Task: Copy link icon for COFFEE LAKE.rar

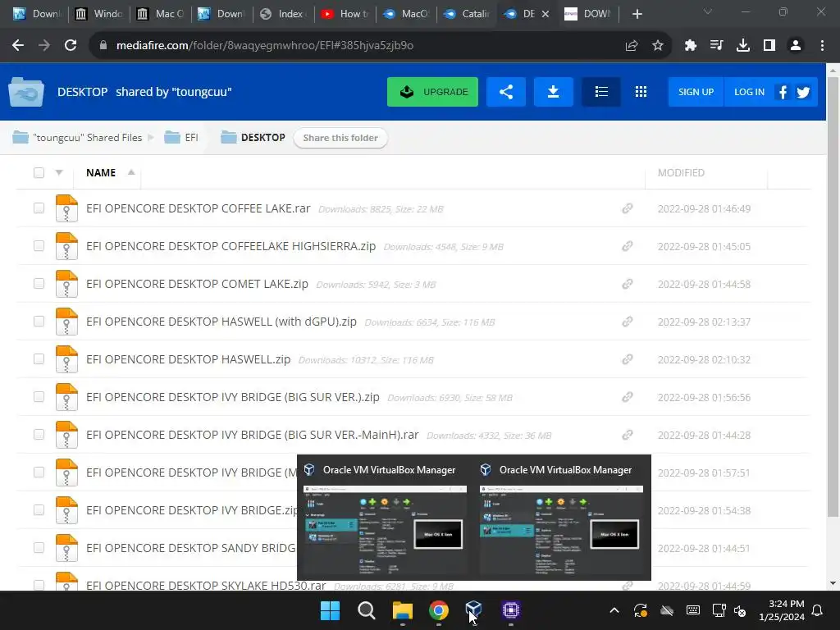Action: point(628,208)
